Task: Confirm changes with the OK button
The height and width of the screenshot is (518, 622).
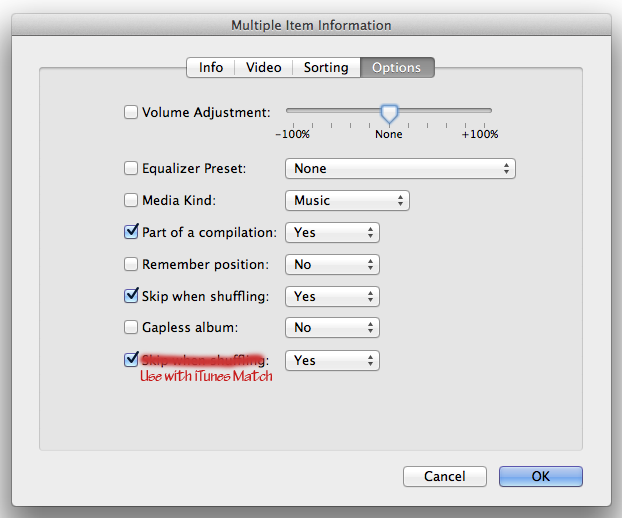Action: coord(541,476)
